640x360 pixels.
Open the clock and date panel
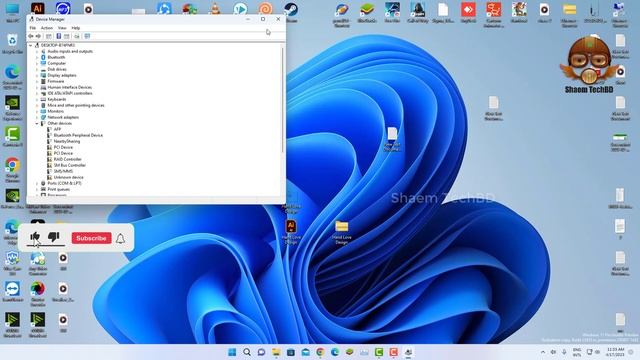click(x=615, y=352)
